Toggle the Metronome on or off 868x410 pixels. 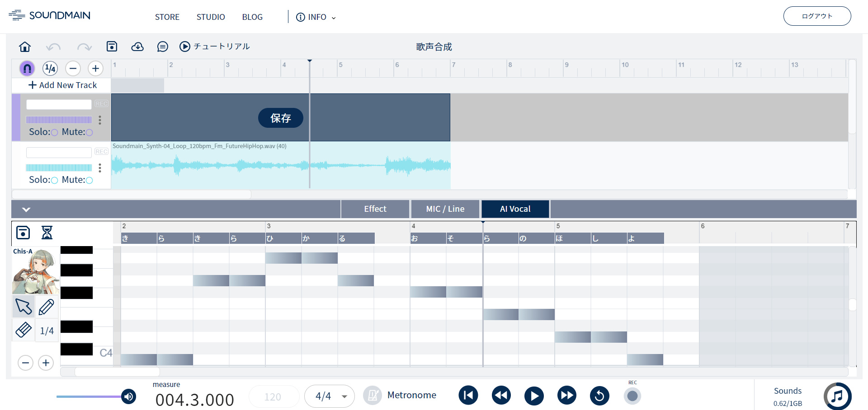373,396
